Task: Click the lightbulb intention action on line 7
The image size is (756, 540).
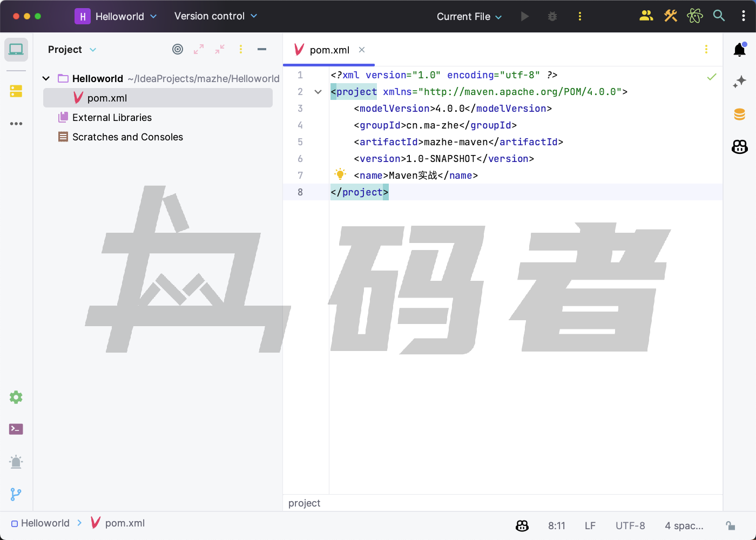Action: [x=340, y=174]
